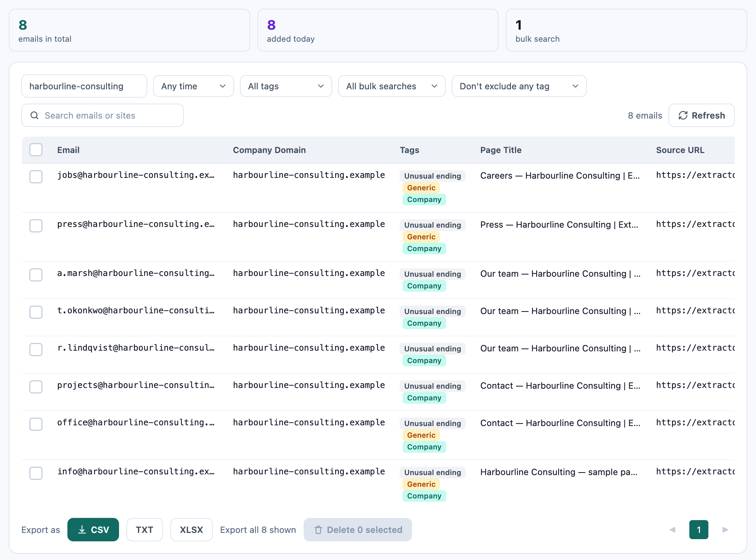Open the All tags filter dropdown

click(286, 86)
